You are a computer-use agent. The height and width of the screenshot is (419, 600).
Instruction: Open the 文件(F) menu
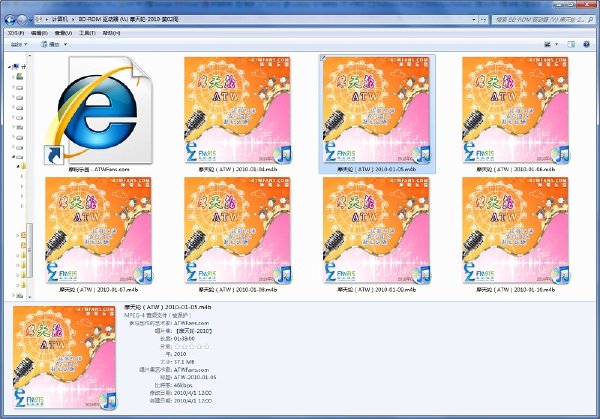coord(16,33)
